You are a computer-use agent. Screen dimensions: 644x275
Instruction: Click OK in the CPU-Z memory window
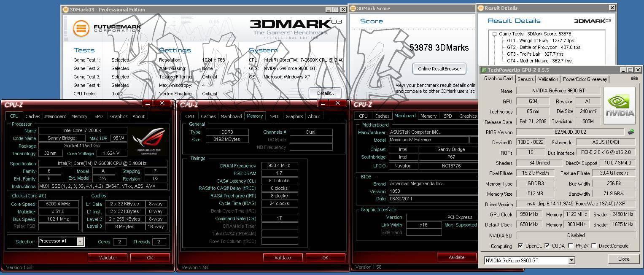[325, 258]
